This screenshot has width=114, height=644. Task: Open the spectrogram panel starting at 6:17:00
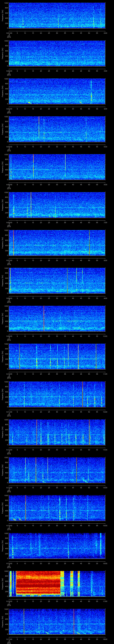pos(57,621)
